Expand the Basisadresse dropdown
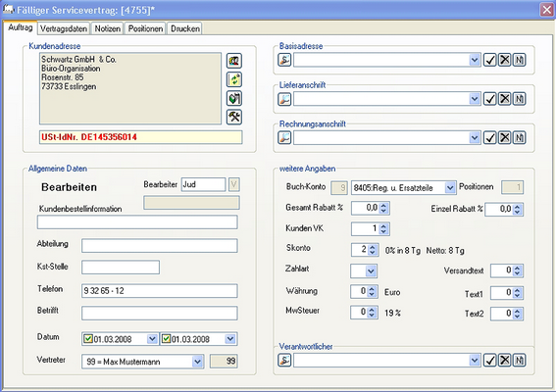Image resolution: width=556 pixels, height=392 pixels. tap(475, 60)
